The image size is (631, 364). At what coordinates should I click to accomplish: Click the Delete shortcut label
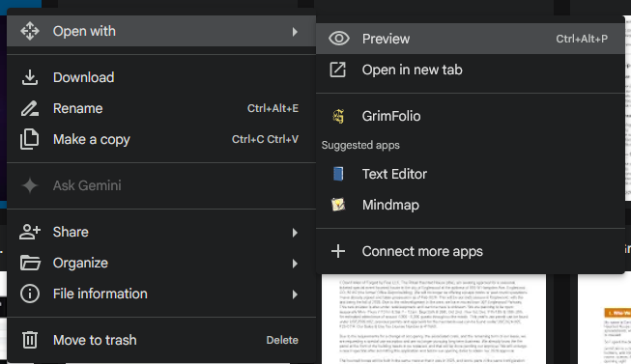(282, 340)
